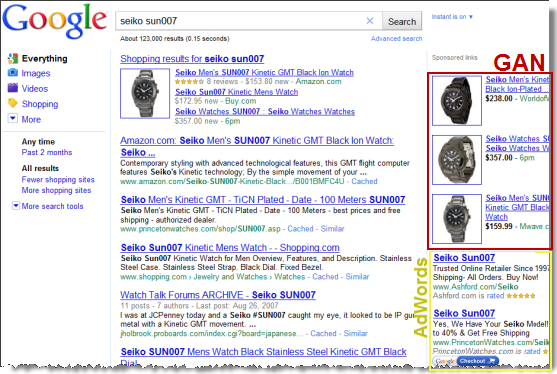Click the $357.00 6pm watch thumbnail
557x374 pixels.
point(457,160)
